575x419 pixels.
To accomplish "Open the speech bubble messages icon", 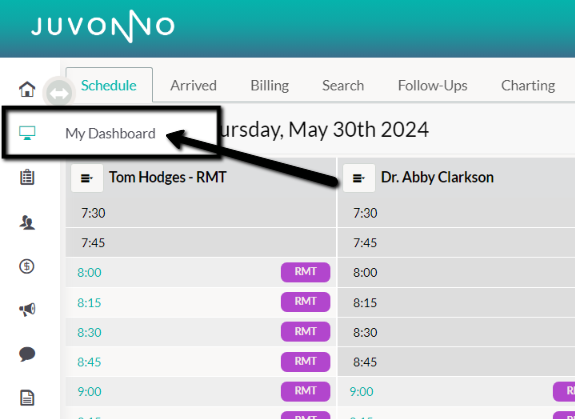I will [x=27, y=354].
